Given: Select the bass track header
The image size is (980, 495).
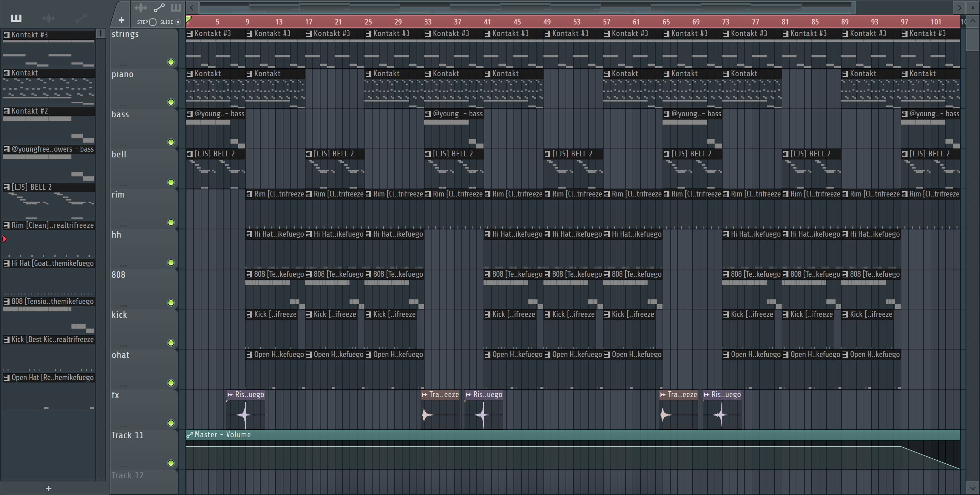Looking at the screenshot, I should 144,129.
